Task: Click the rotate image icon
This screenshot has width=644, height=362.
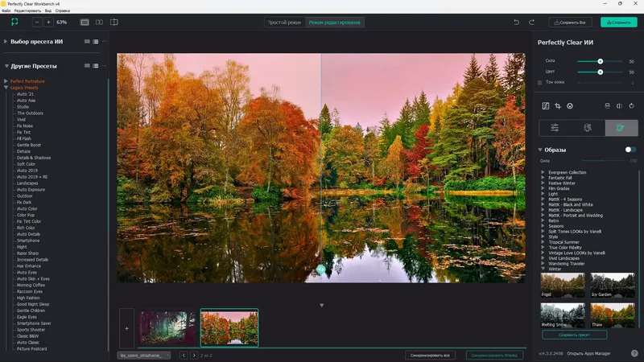Action: pos(631,106)
